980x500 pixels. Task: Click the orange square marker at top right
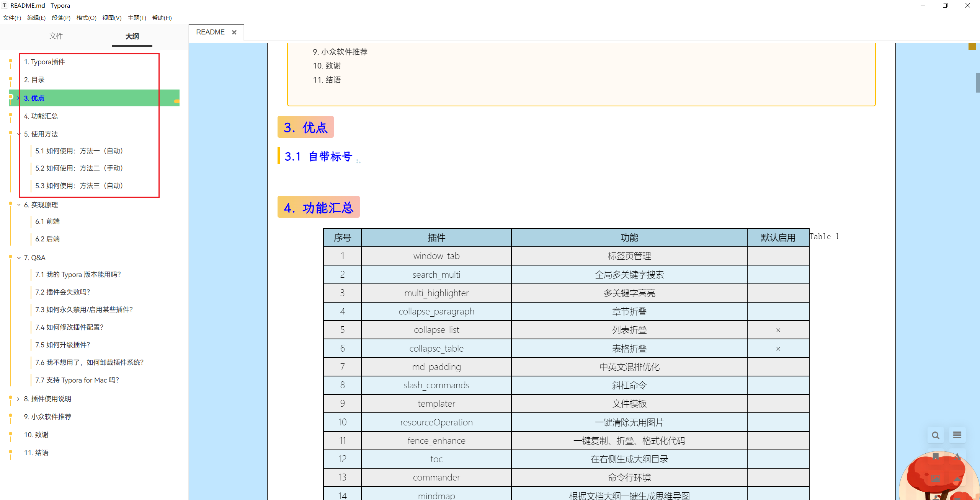(x=972, y=47)
